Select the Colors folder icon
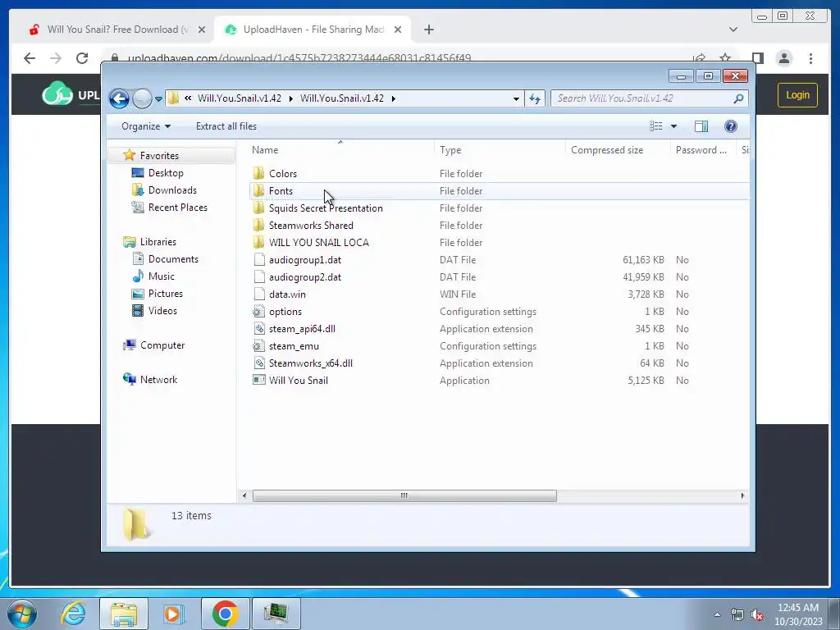 [258, 173]
